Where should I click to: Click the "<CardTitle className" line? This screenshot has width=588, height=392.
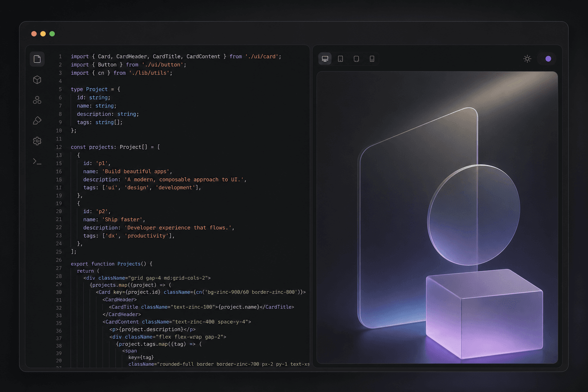click(201, 307)
